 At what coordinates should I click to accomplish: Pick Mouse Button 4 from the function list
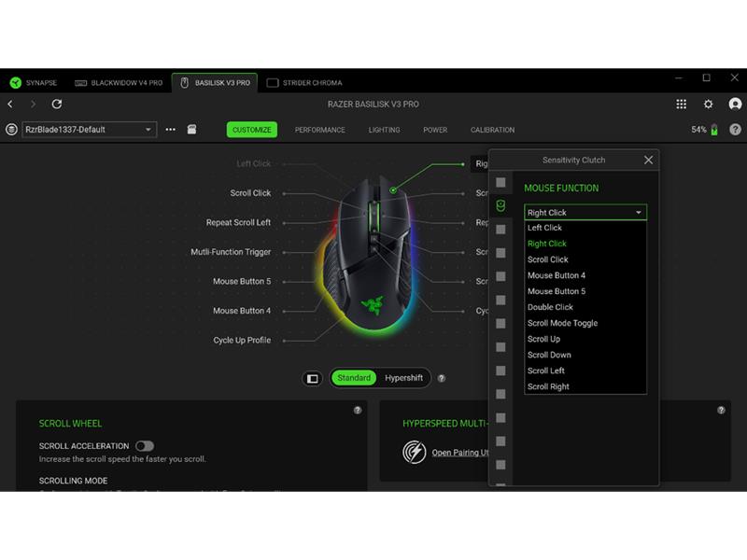[585, 275]
